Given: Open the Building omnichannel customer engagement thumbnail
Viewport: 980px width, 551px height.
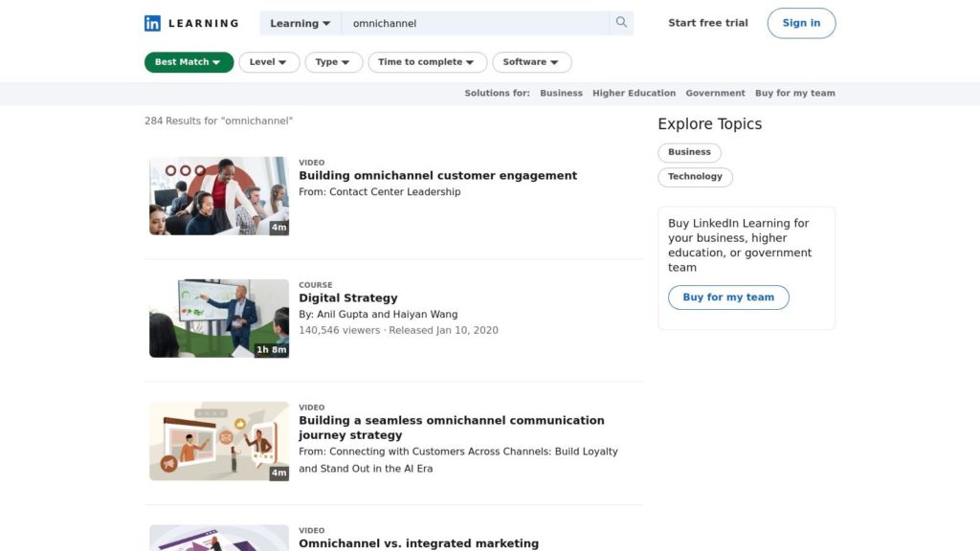Looking at the screenshot, I should pyautogui.click(x=219, y=196).
